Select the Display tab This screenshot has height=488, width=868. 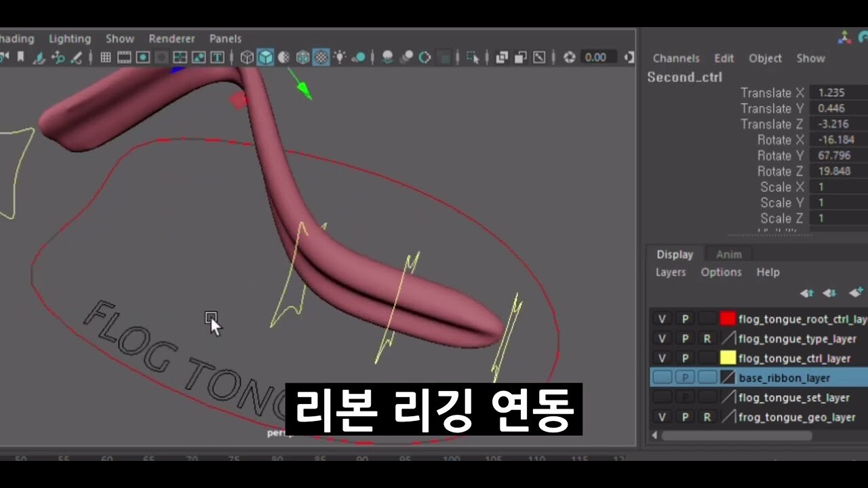tap(675, 254)
